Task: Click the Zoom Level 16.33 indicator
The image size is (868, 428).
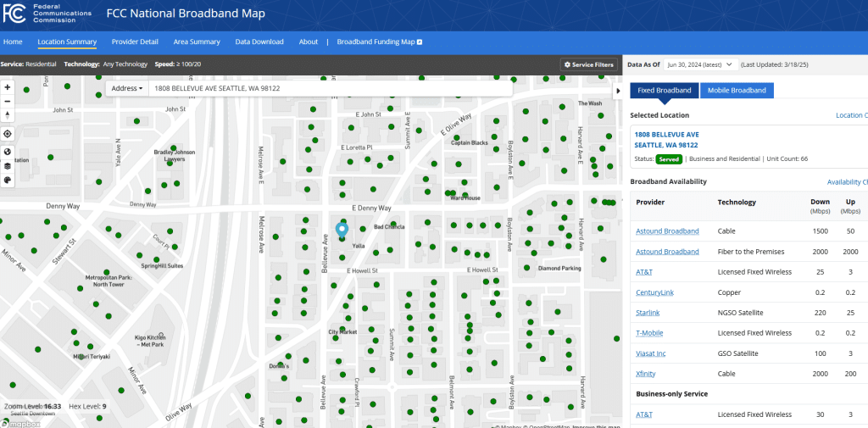Action: coord(32,407)
